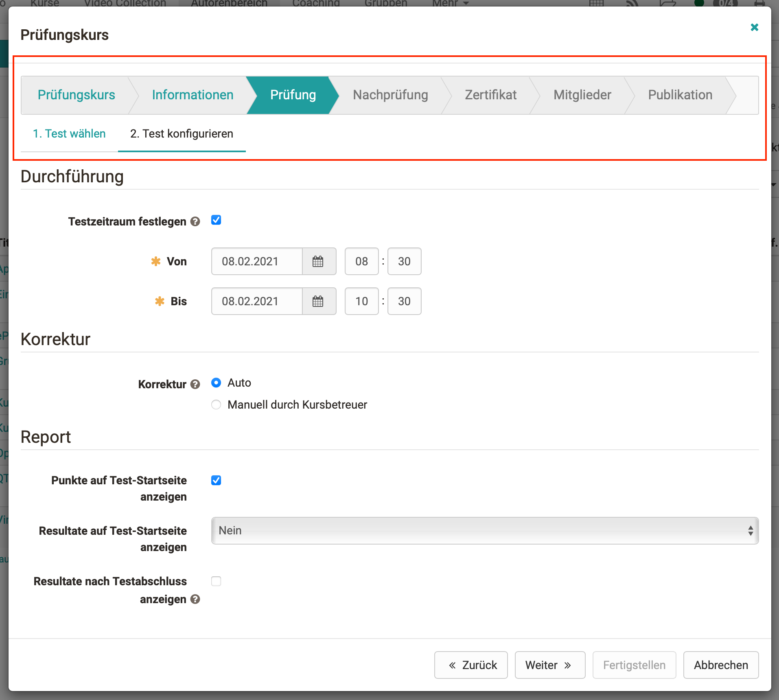Go back with the Zurück button
779x700 pixels.
point(471,665)
